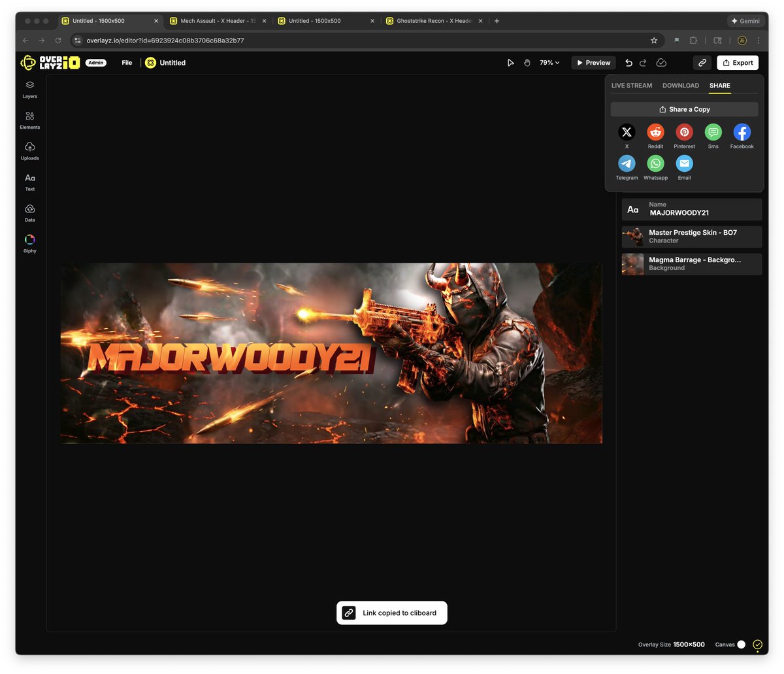Screen dimensions: 784x674
Task: Click the Overlayz.io logo
Action: pyautogui.click(x=50, y=63)
